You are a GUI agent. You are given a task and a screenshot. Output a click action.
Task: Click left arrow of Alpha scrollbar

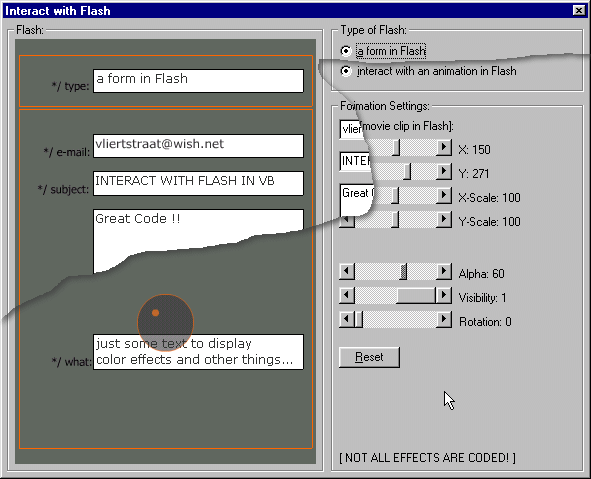[x=347, y=271]
